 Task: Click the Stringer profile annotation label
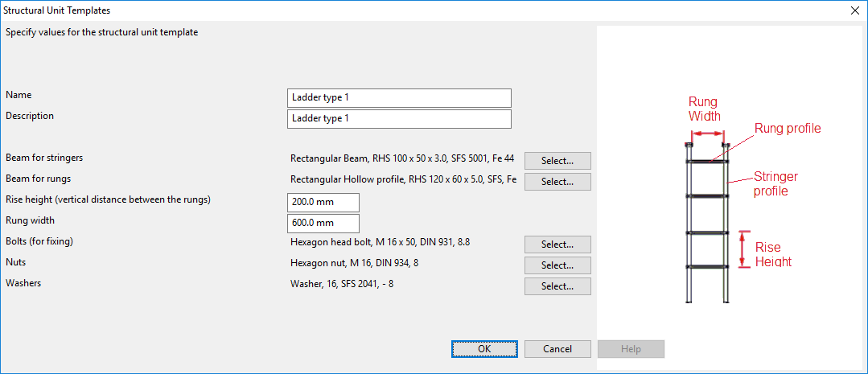pos(775,184)
